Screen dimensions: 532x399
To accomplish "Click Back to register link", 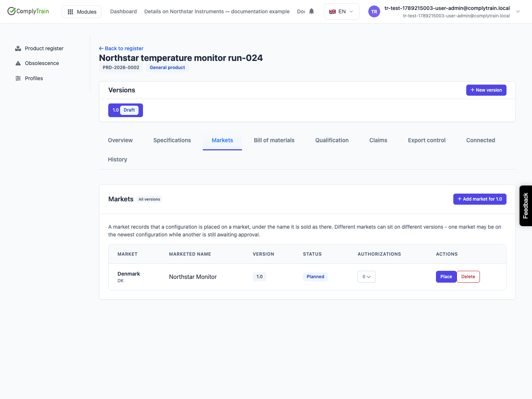I will pyautogui.click(x=121, y=48).
